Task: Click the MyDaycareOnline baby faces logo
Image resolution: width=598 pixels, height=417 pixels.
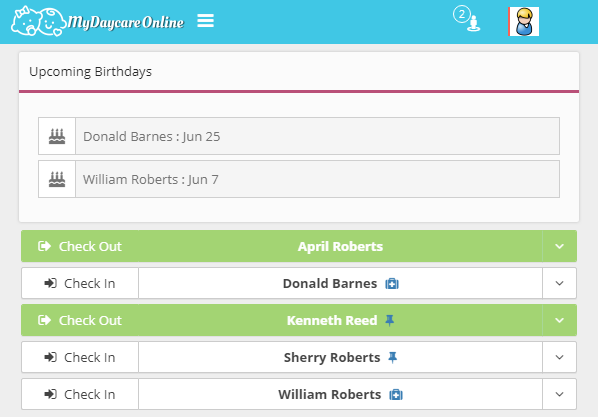Action: coord(97,21)
